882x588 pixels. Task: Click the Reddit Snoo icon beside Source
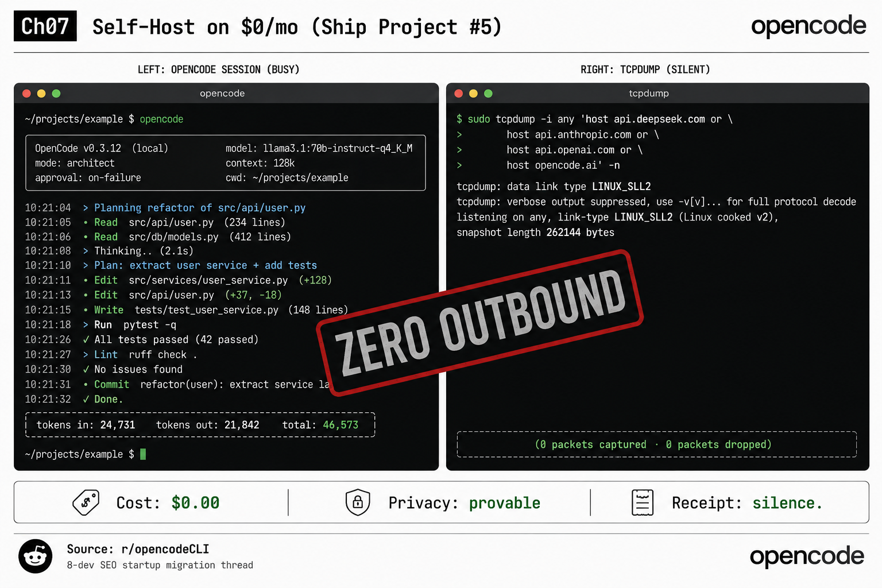[36, 556]
